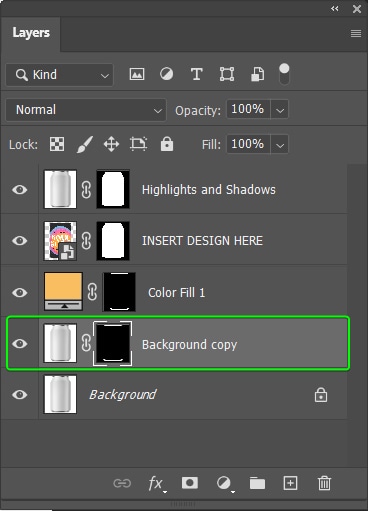Hide the Color Fill 1 layer
The width and height of the screenshot is (368, 511).
(x=20, y=292)
